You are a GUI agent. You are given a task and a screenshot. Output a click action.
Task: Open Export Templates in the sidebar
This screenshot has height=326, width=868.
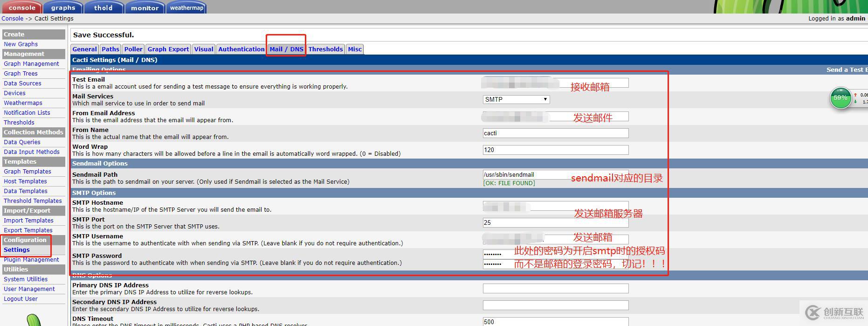tap(28, 230)
